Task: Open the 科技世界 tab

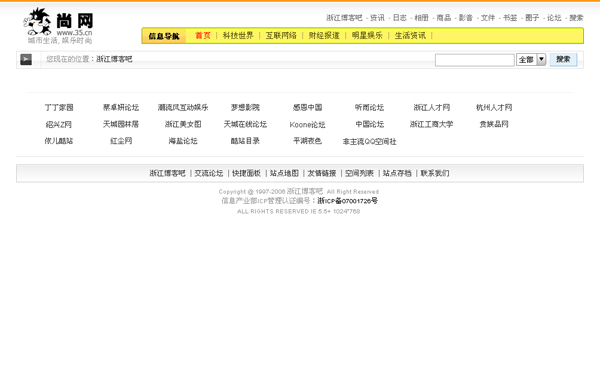Action: 238,36
